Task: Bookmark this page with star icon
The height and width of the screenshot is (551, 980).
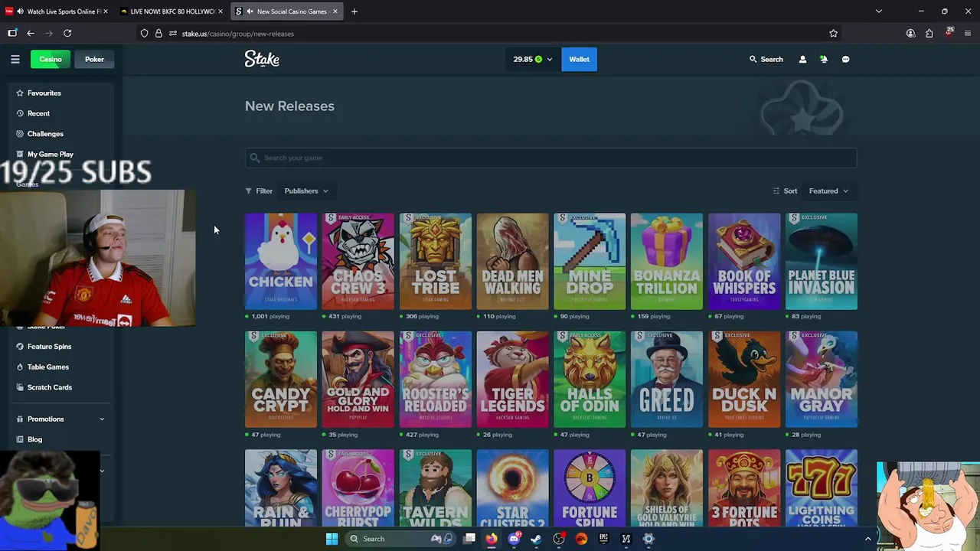Action: click(833, 33)
